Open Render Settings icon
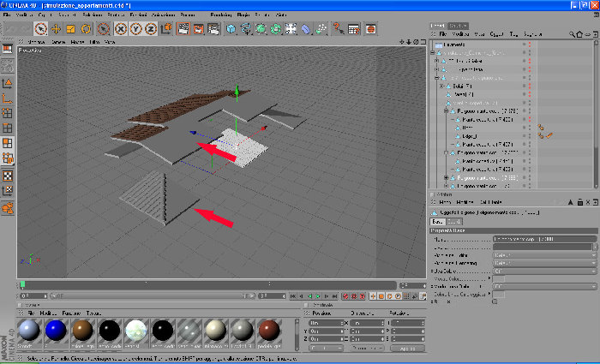This screenshot has width=600, height=364. tap(213, 29)
